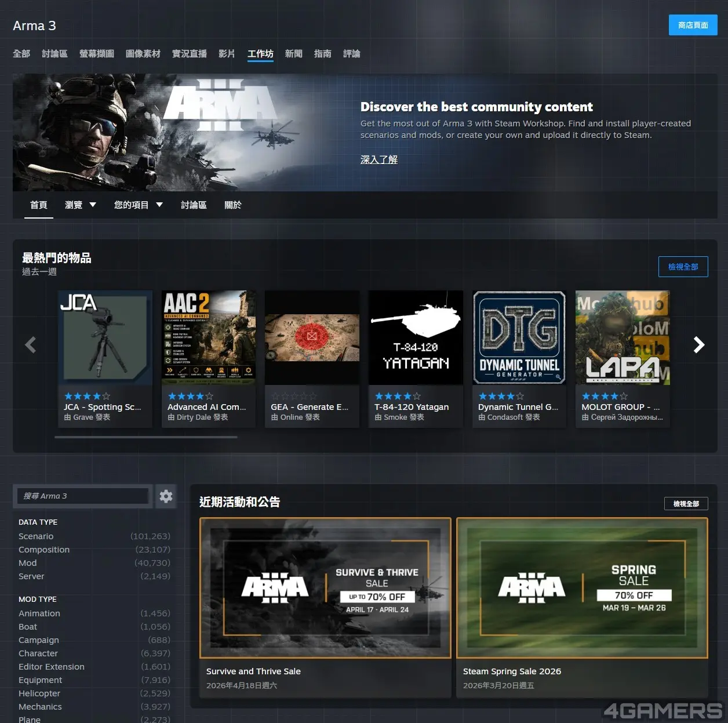
Task: Filter by Animation mod type
Action: (94, 613)
